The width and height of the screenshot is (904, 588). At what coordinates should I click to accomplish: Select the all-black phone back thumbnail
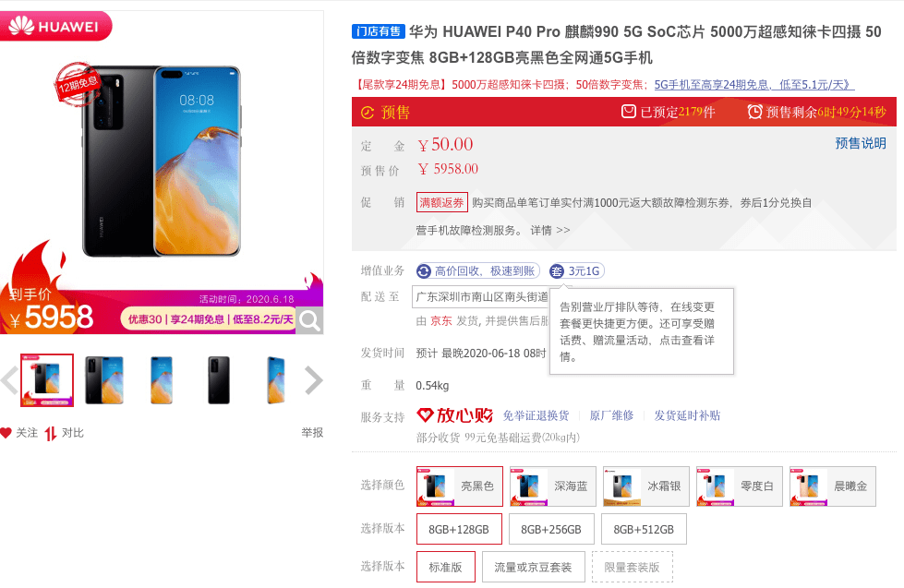tap(219, 380)
